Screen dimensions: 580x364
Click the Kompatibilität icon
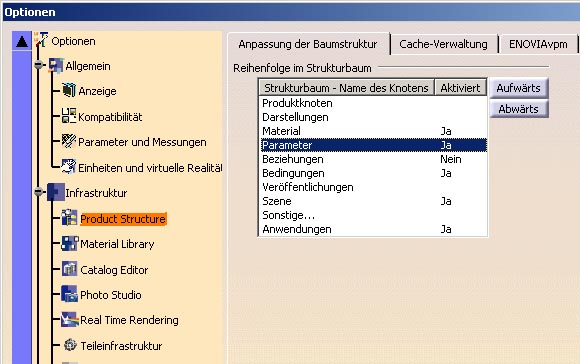coord(69,116)
